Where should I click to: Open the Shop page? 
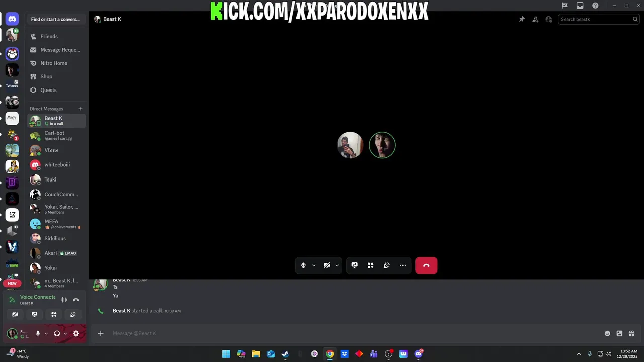56,76
